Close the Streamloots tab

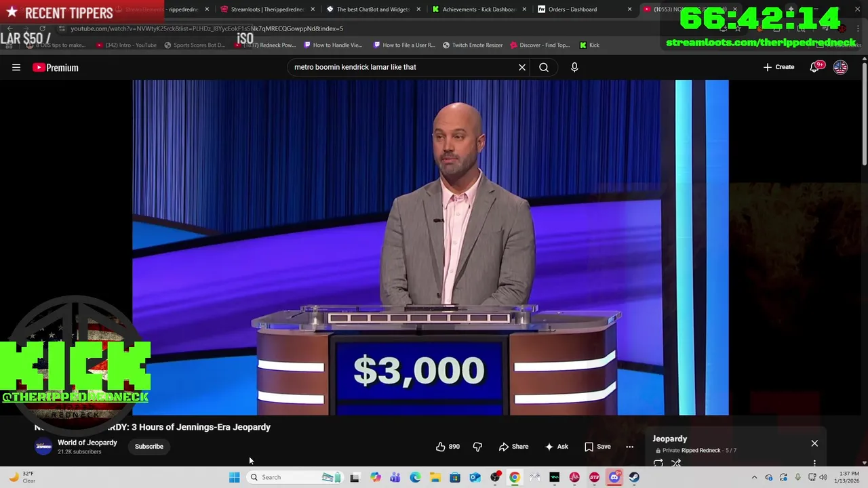click(313, 9)
